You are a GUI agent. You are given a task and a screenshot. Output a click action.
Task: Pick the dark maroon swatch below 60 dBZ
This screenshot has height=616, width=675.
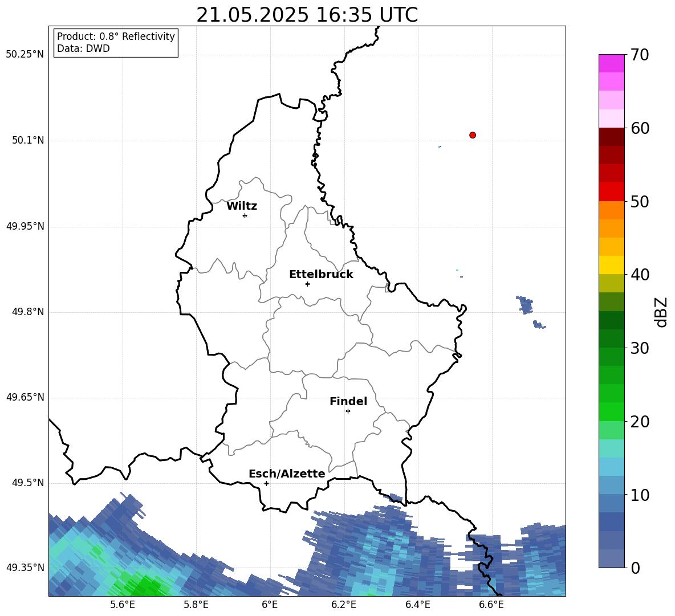pos(611,137)
